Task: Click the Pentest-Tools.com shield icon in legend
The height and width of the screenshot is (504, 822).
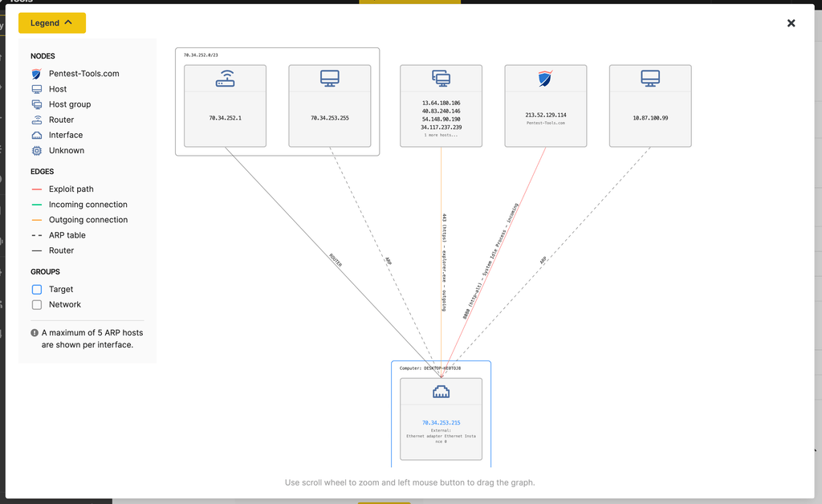Action: [x=35, y=73]
